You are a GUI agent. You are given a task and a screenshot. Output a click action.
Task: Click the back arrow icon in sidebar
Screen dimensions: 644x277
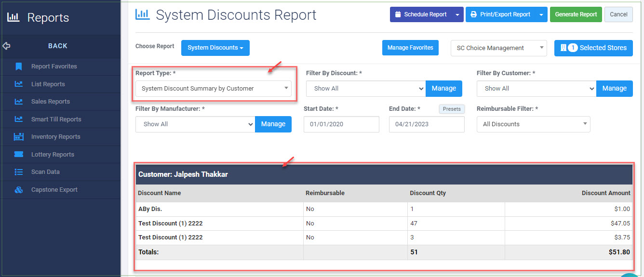[6, 46]
